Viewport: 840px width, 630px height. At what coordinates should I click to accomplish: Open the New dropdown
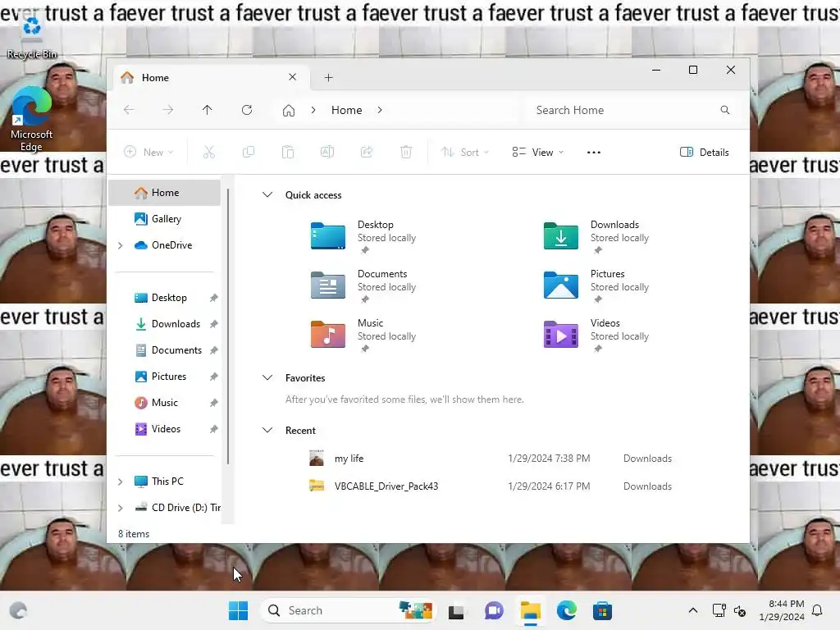point(149,152)
